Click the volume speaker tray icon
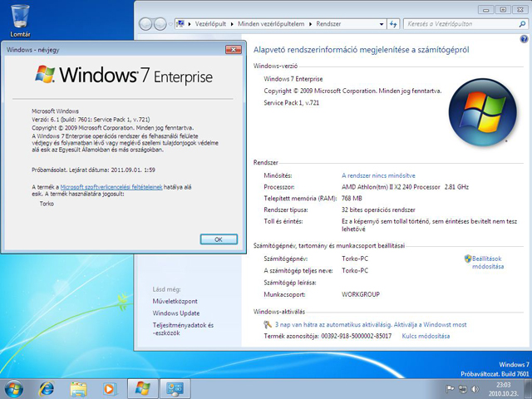The height and width of the screenshot is (399, 532). [475, 389]
